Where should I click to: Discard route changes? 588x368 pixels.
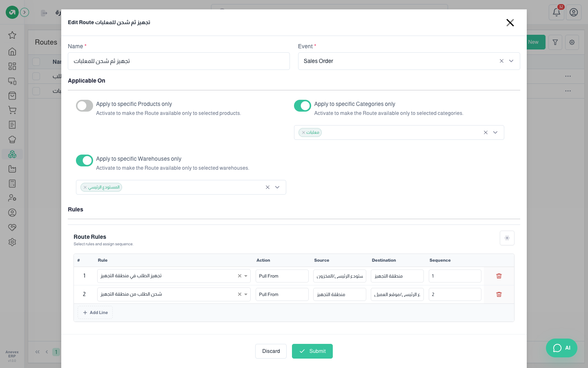click(x=271, y=351)
